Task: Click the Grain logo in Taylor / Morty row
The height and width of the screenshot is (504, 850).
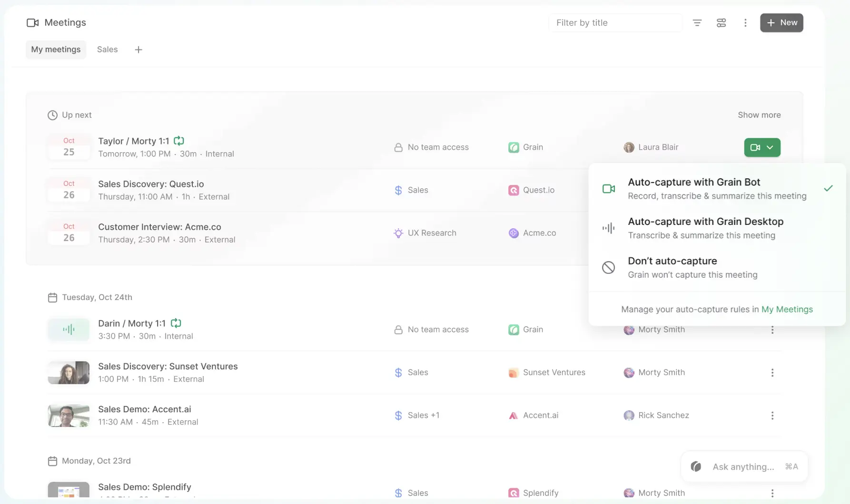Action: pyautogui.click(x=514, y=147)
